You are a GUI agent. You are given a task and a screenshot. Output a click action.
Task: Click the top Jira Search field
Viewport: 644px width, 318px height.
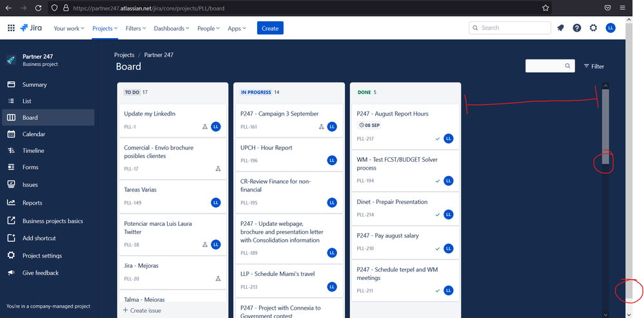coord(510,28)
